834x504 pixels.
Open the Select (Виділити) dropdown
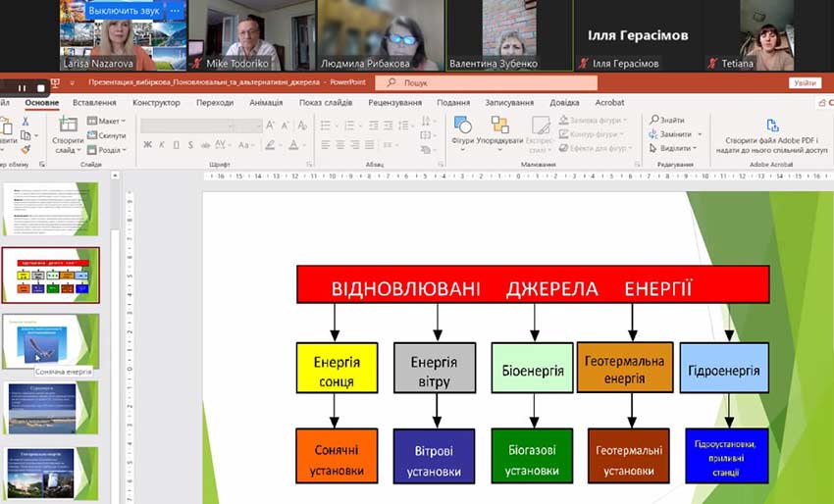pyautogui.click(x=671, y=148)
